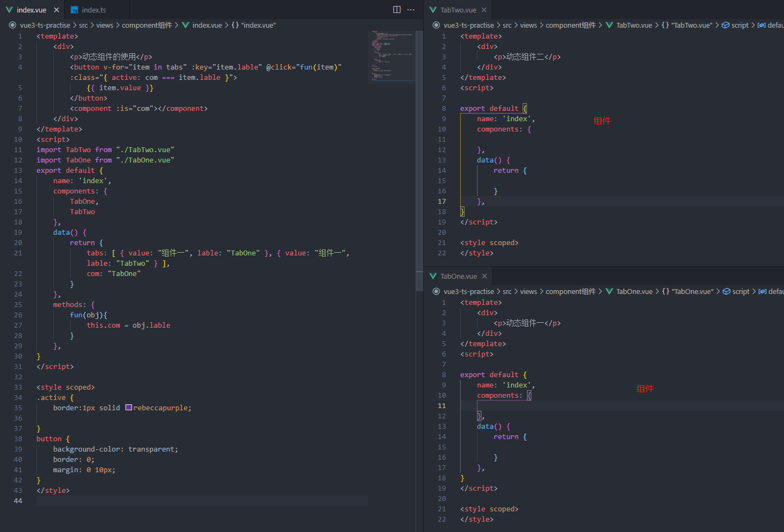Click line number 44 in index.vue
The image size is (784, 532).
click(18, 500)
